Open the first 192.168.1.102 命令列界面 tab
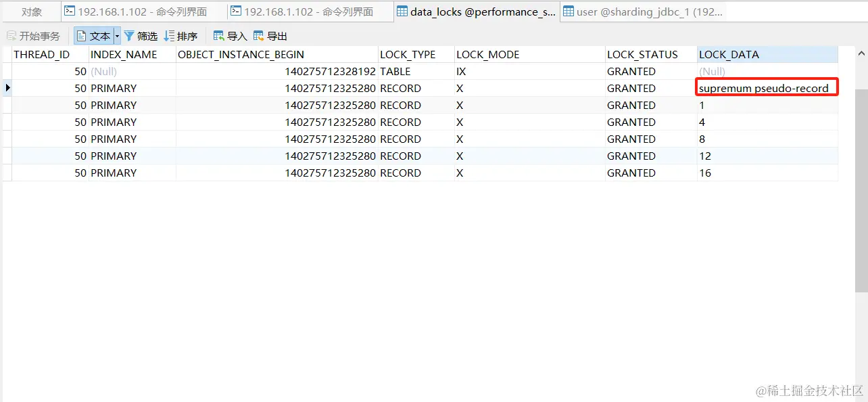 point(143,12)
